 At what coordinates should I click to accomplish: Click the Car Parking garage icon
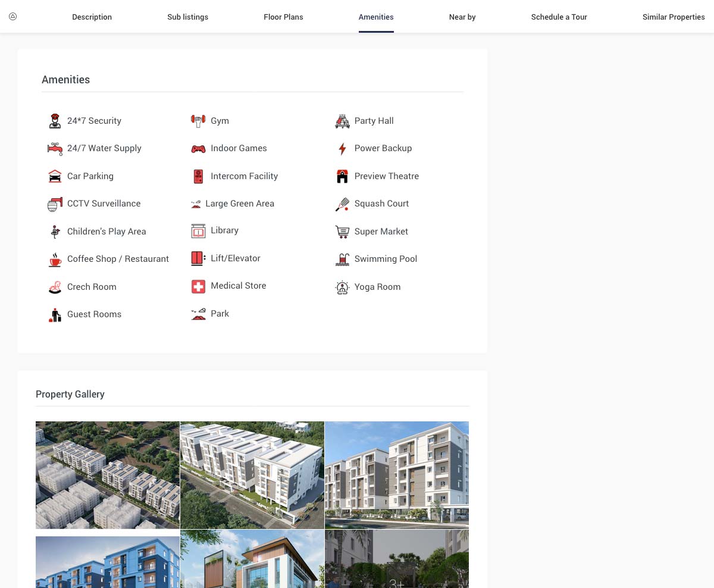click(55, 176)
